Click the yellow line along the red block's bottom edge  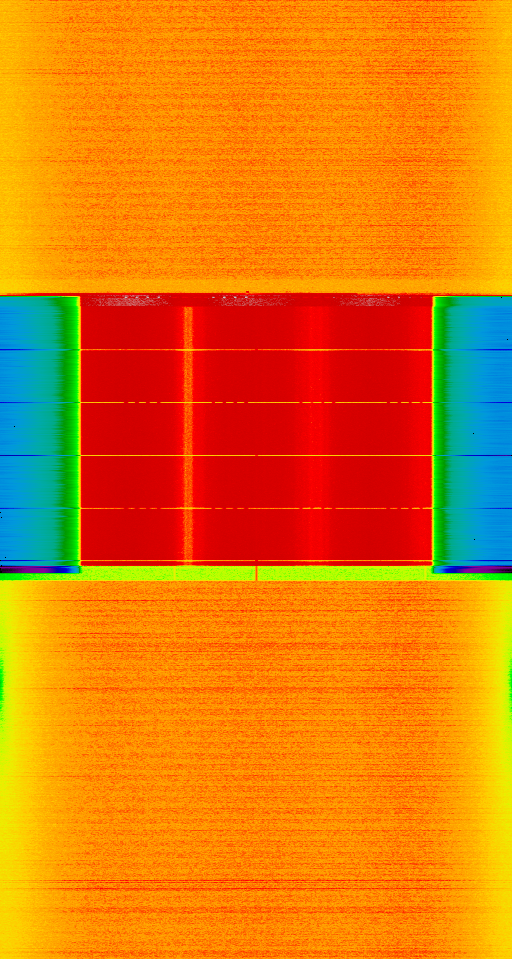tap(256, 561)
